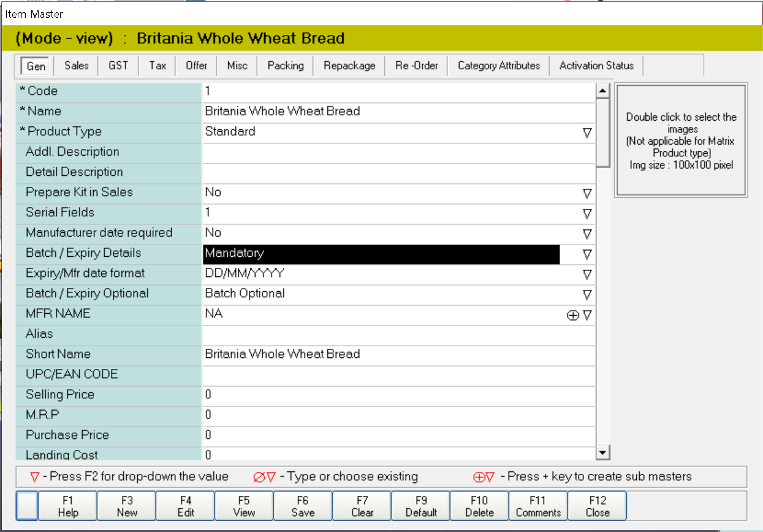763x532 pixels.
Task: Switch to the Repackage tab
Action: pyautogui.click(x=349, y=66)
